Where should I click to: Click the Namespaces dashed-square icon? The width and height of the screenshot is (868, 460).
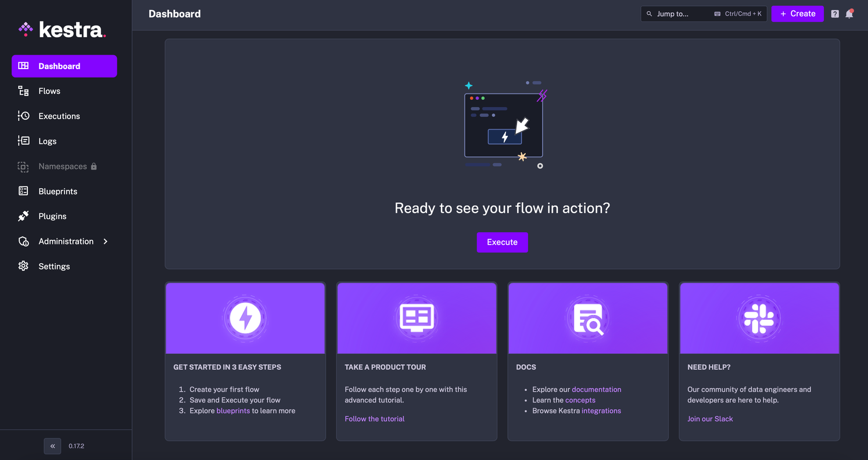pyautogui.click(x=23, y=166)
